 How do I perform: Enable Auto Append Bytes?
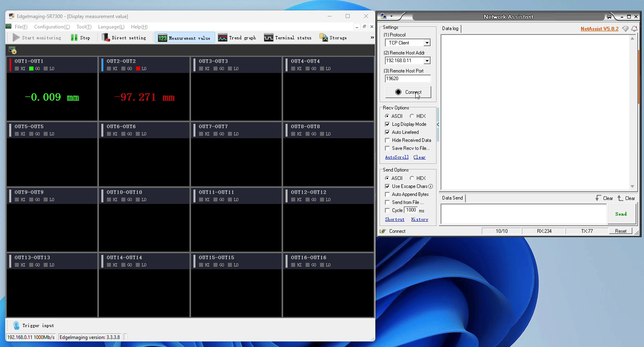click(387, 194)
